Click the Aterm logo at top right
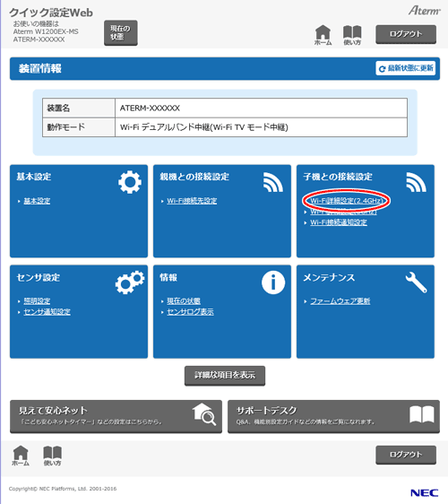Viewport: 448px width, 504px height. (424, 11)
